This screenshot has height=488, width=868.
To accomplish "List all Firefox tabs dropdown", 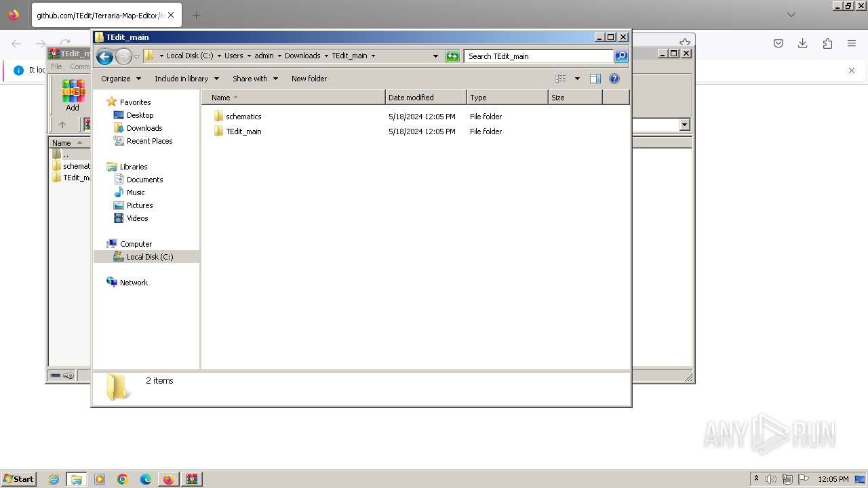I will tap(791, 15).
